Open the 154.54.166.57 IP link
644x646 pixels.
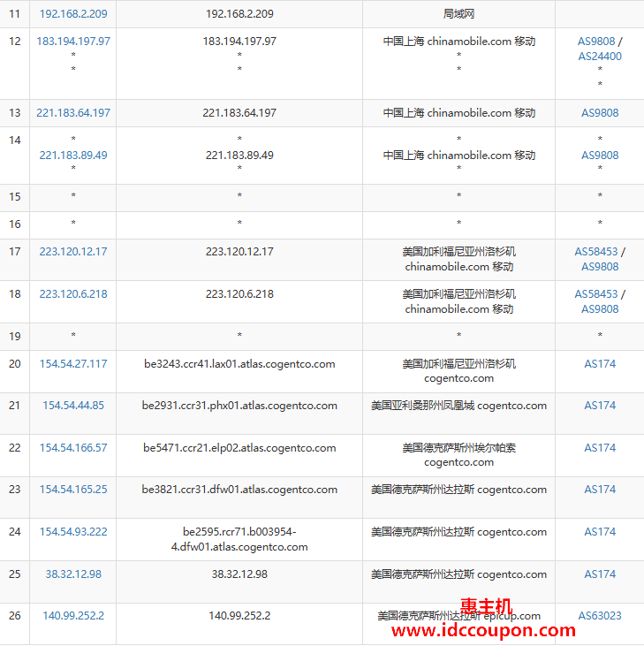(73, 448)
